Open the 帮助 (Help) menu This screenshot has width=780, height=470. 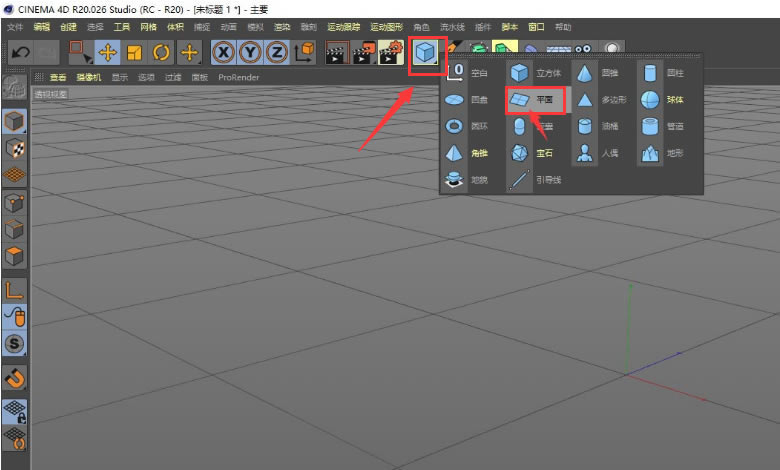click(x=563, y=27)
